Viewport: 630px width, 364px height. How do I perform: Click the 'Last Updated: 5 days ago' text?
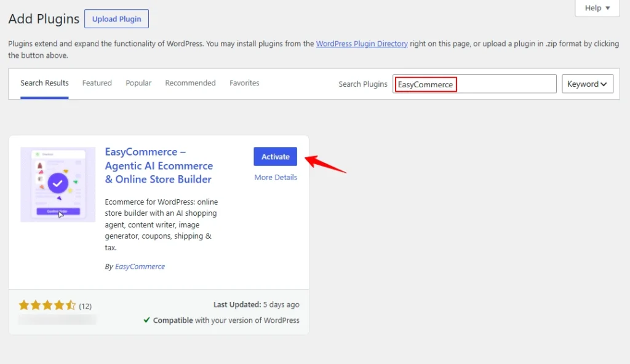coord(257,304)
